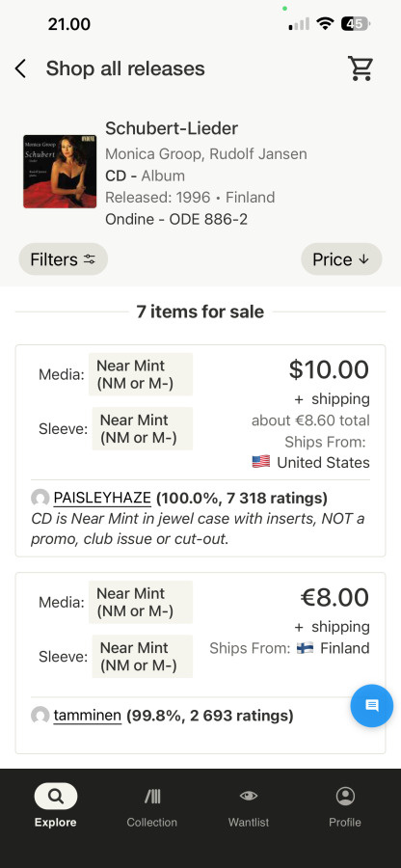
Task: Tap the back arrow icon
Action: coord(20,68)
